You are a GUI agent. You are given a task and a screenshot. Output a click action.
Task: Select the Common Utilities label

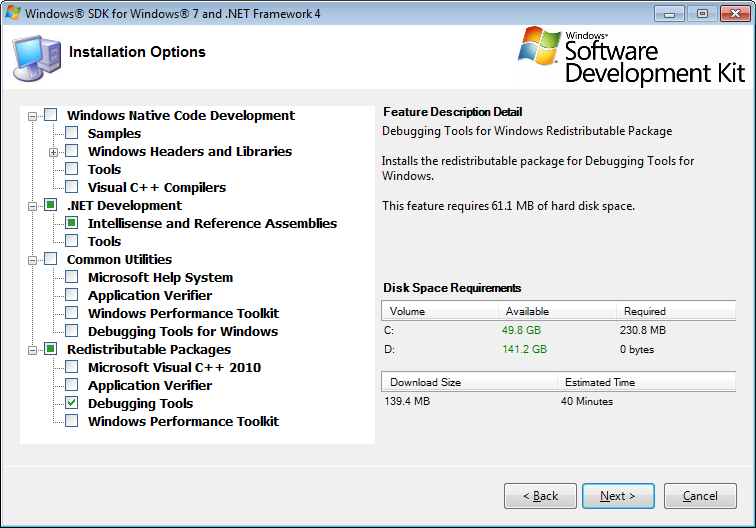[x=119, y=259]
